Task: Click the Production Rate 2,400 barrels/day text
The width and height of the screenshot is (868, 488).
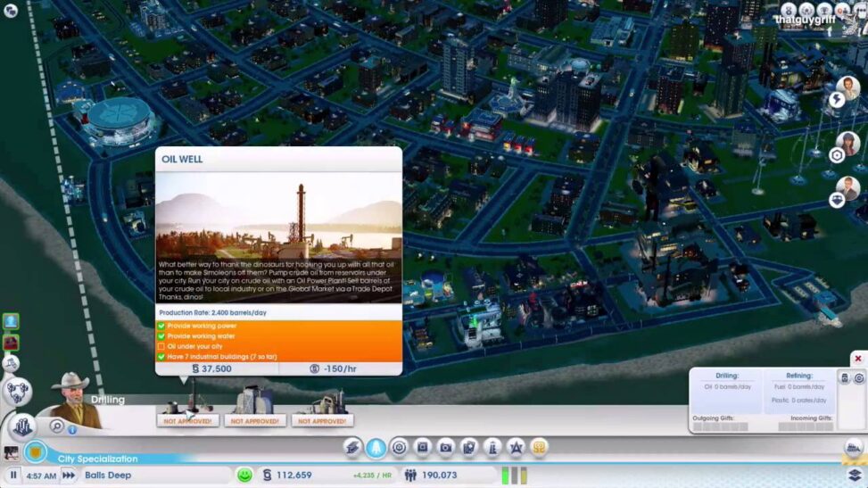Action: [212, 312]
